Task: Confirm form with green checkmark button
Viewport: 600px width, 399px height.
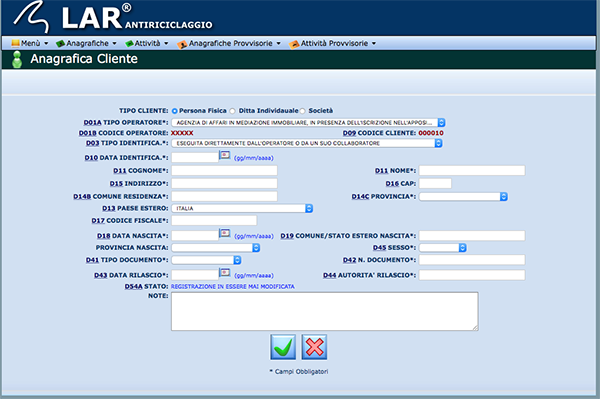Action: click(283, 347)
